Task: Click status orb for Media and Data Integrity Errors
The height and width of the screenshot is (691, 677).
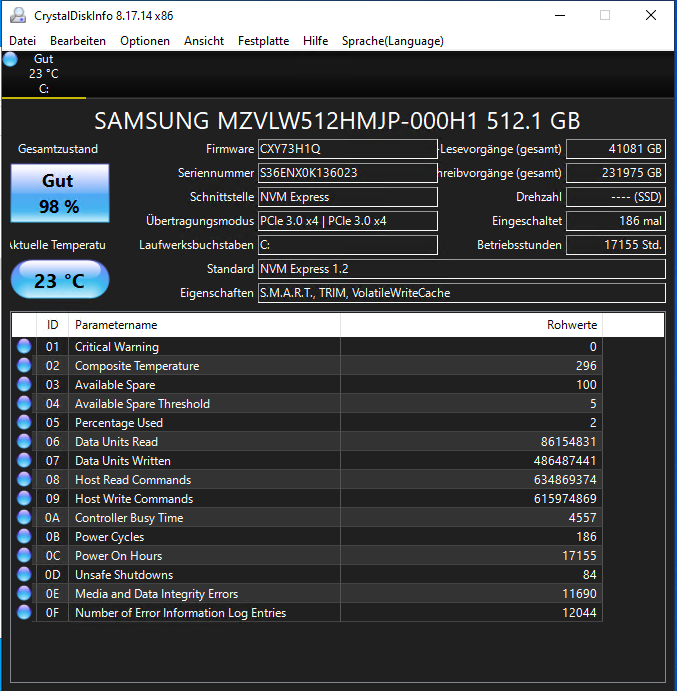Action: pos(24,593)
